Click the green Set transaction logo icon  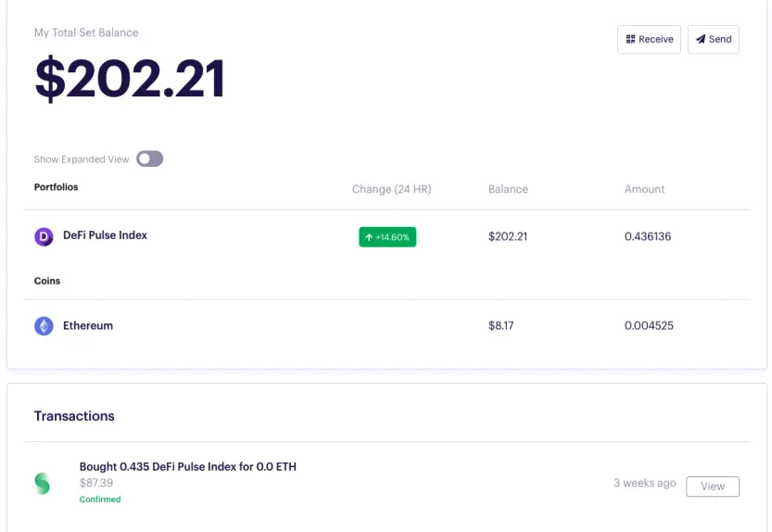(x=43, y=483)
